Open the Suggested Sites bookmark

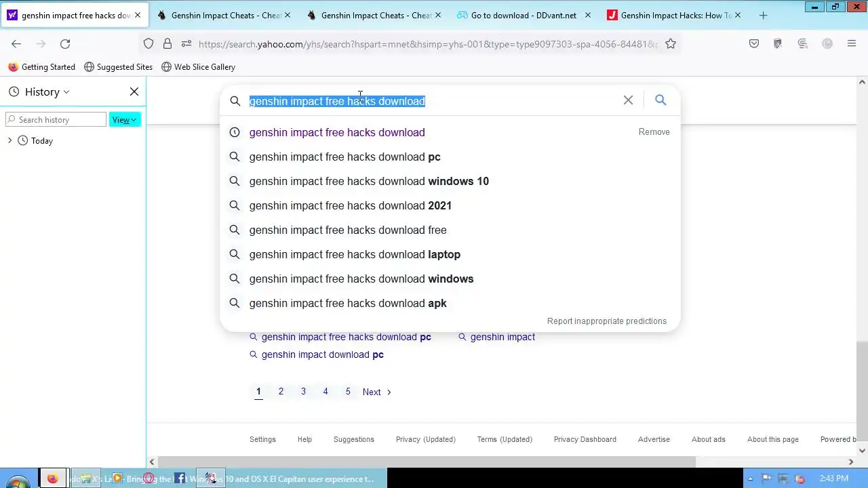(118, 67)
